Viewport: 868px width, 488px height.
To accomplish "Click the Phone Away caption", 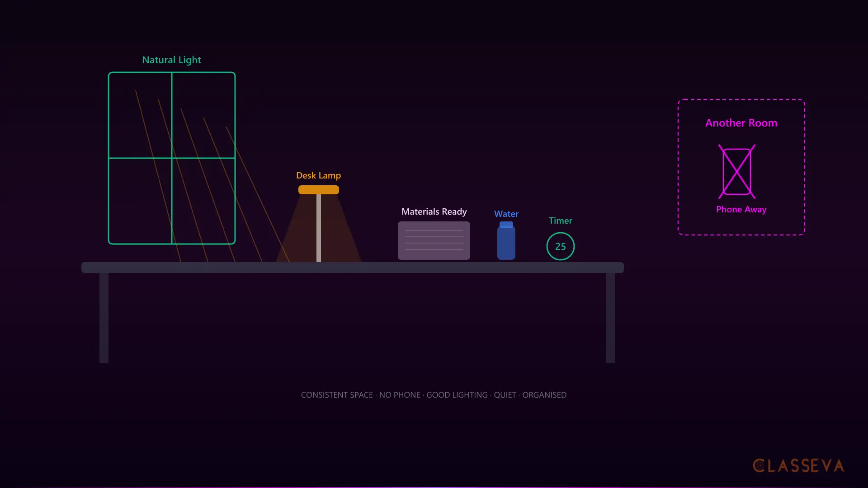I will [x=741, y=209].
